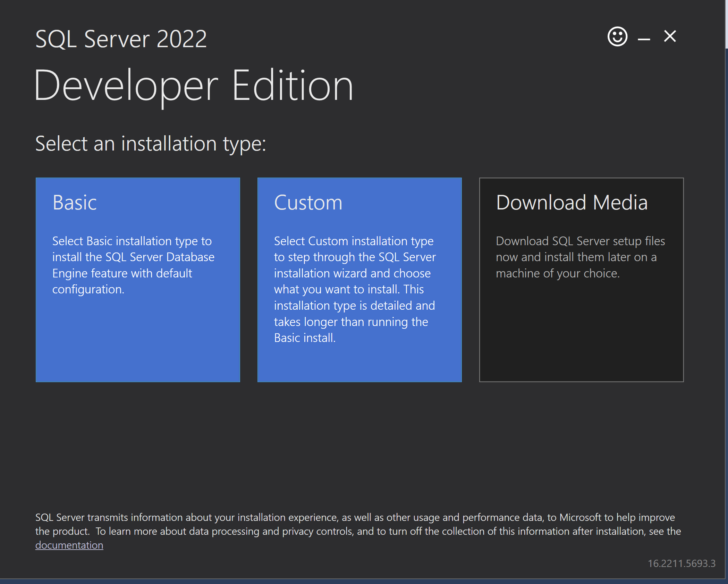Close the SQL Server installer window
Screen dimensions: 728x584
click(670, 36)
